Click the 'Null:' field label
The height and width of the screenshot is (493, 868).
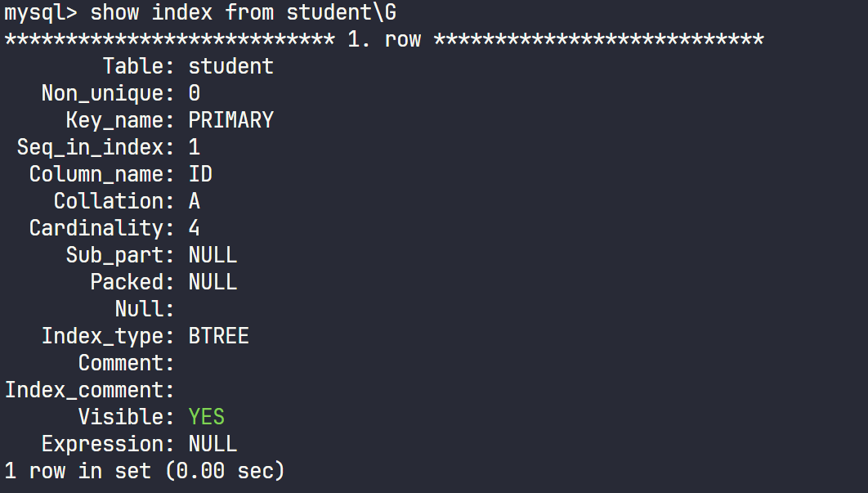(x=145, y=309)
